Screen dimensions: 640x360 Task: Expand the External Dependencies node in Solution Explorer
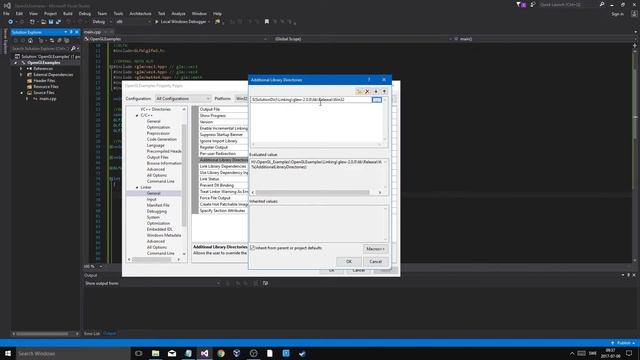(x=21, y=75)
